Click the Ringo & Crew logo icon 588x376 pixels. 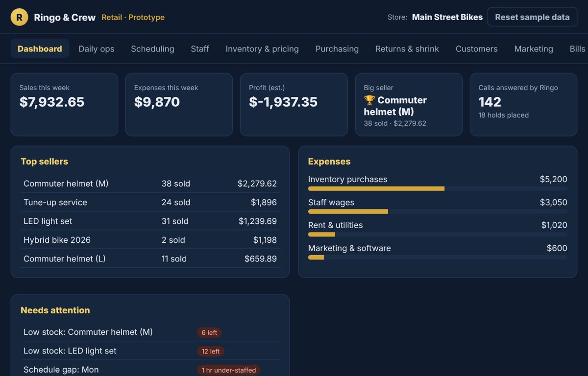[19, 17]
